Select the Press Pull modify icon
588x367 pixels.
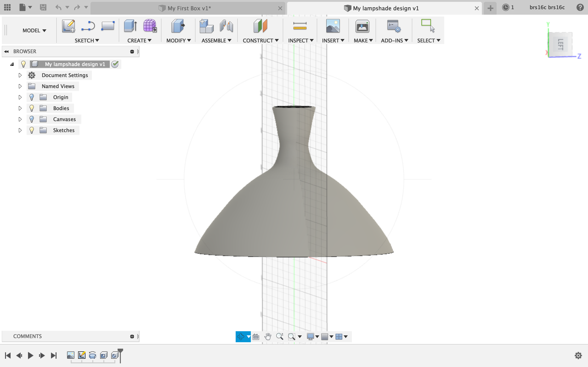[x=178, y=26]
